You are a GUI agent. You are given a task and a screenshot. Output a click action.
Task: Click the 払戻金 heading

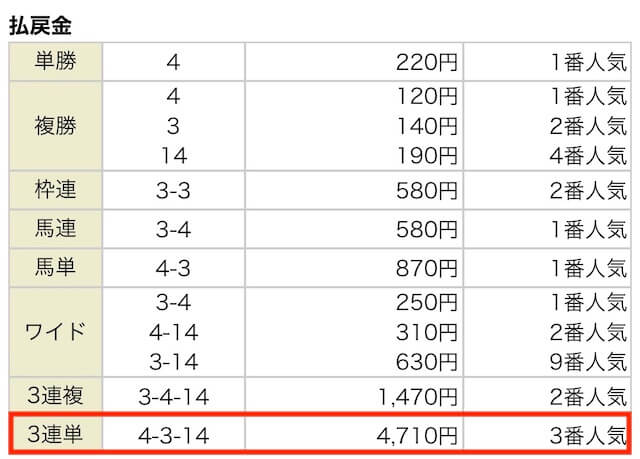coord(40,25)
